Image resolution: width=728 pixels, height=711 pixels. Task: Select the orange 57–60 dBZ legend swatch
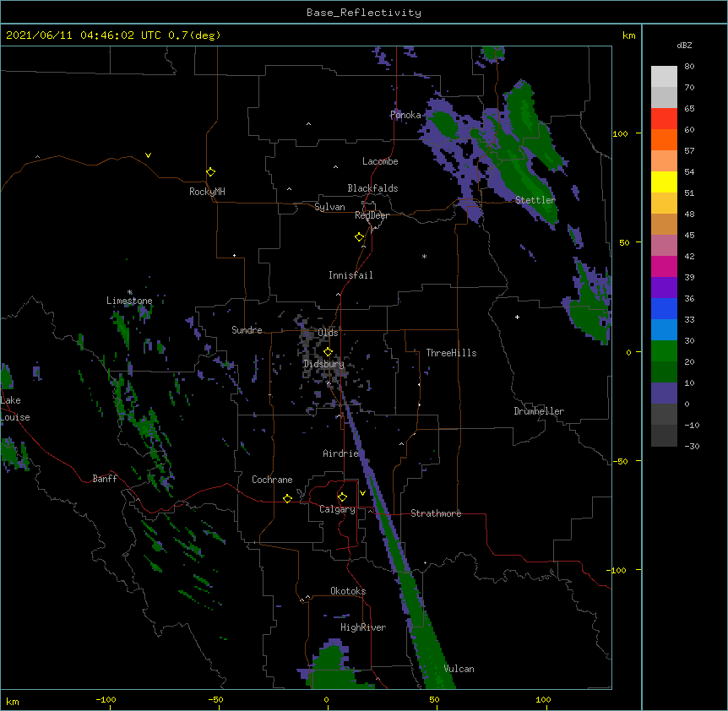664,139
